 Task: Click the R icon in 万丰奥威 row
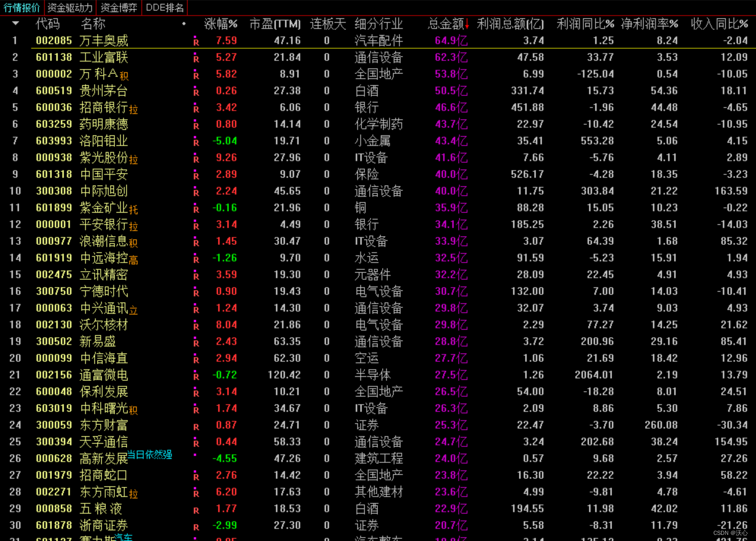[x=196, y=42]
